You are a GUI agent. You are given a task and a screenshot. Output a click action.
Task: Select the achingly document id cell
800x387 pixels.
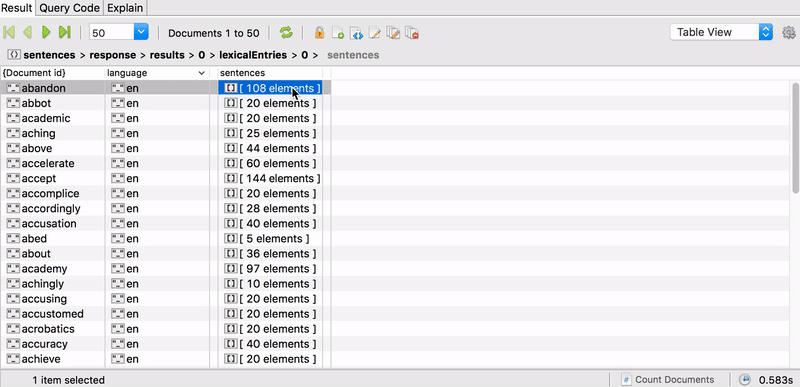[x=53, y=284]
